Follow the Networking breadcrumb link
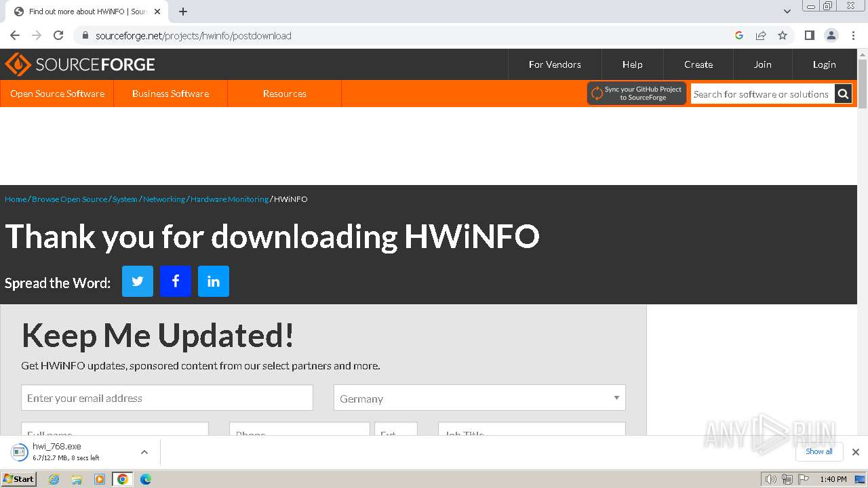The height and width of the screenshot is (488, 868). pos(163,199)
